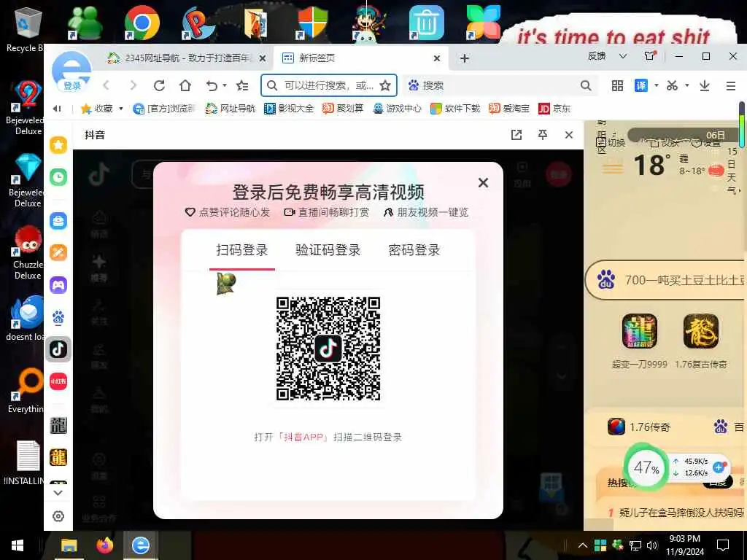Select the 验证码登录 login tab

(328, 250)
